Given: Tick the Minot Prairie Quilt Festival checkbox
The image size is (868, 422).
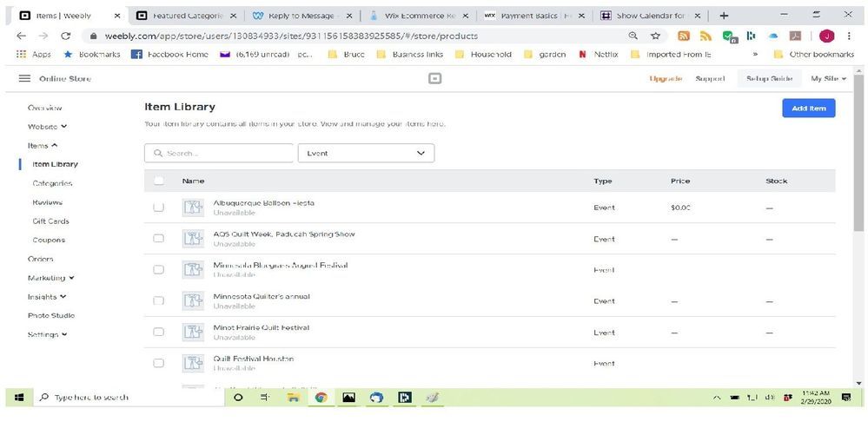Looking at the screenshot, I should pos(158,333).
